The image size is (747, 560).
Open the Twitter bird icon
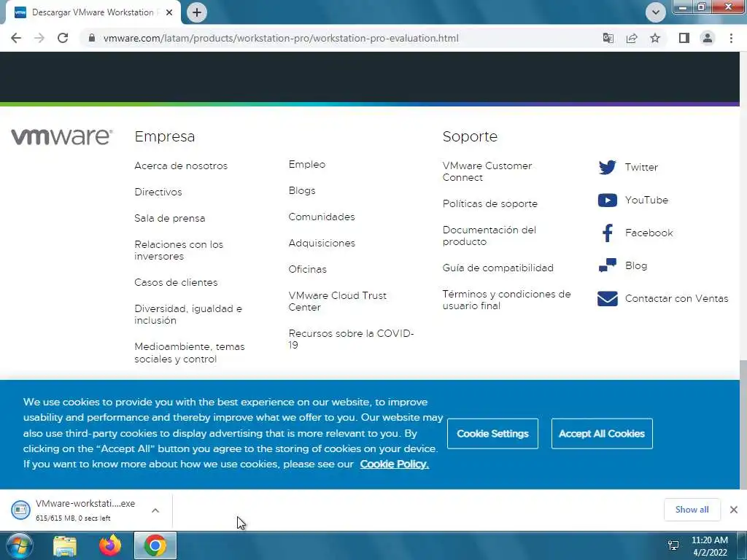[x=608, y=167]
